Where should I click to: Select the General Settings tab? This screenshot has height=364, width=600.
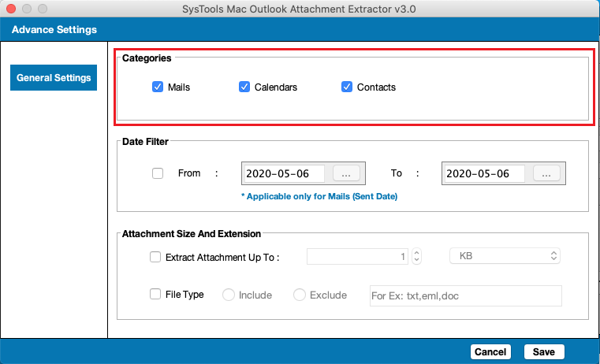coord(54,78)
